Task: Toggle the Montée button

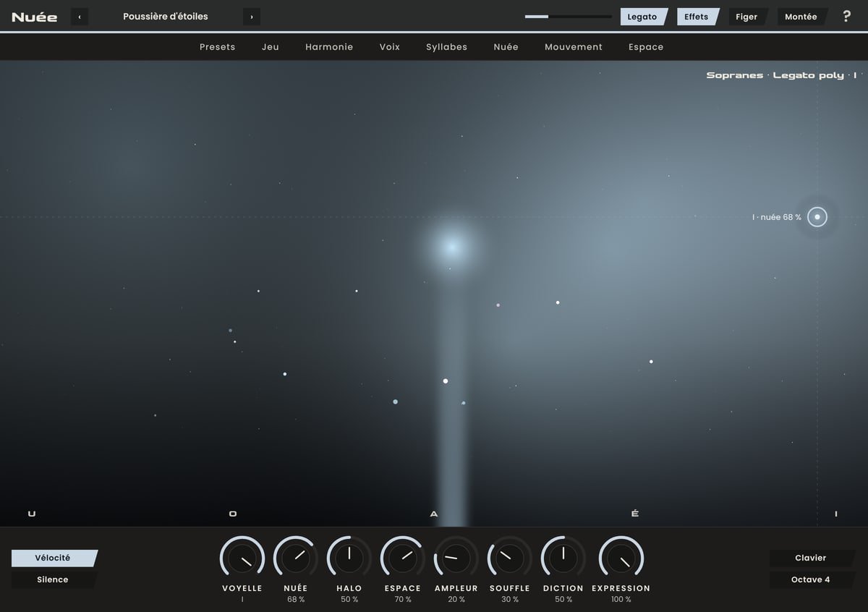Action: coord(801,17)
